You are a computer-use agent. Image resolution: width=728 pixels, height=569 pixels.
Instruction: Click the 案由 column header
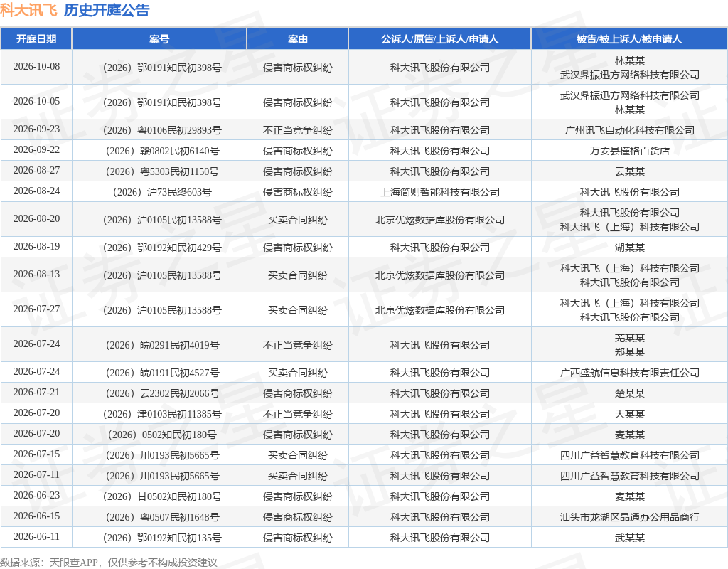pyautogui.click(x=298, y=39)
